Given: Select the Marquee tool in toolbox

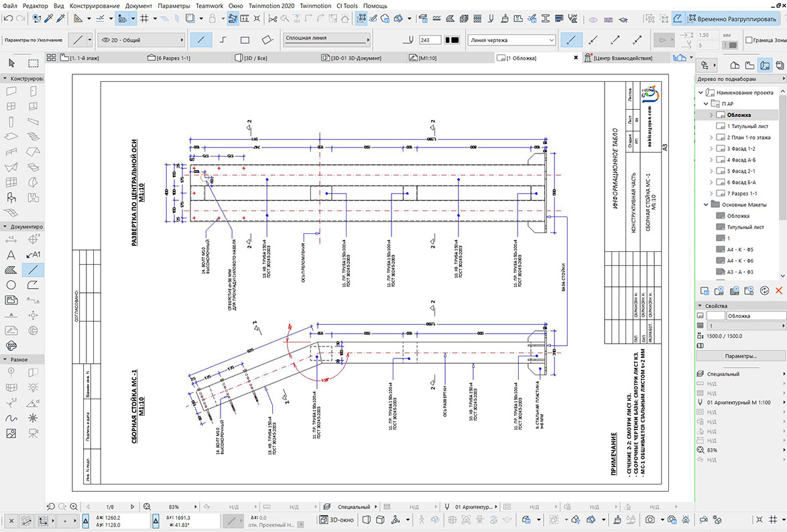Looking at the screenshot, I should pyautogui.click(x=33, y=63).
